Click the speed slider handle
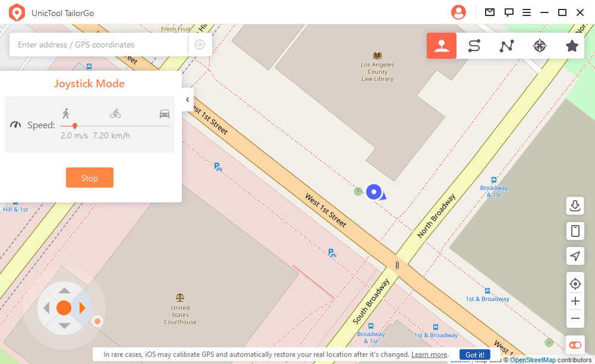The height and width of the screenshot is (364, 595). [75, 126]
